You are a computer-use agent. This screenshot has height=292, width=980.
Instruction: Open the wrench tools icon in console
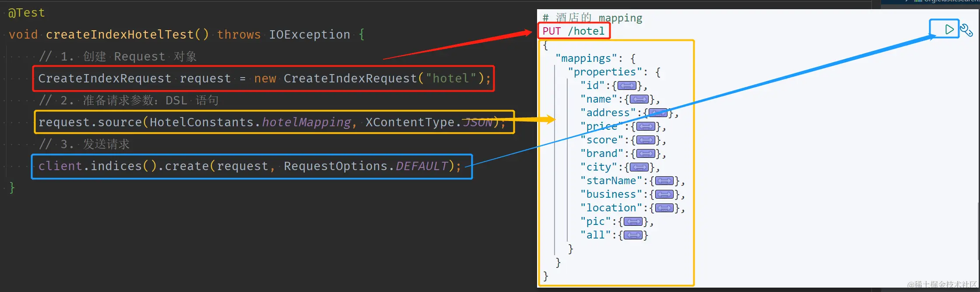(966, 30)
